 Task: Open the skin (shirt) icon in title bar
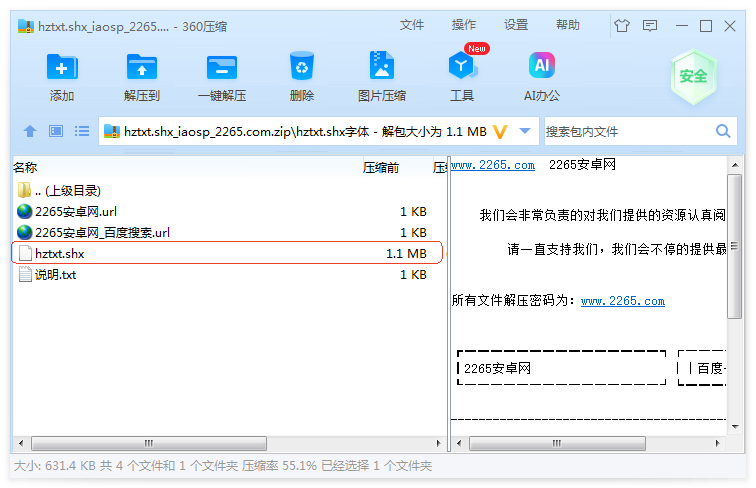pos(622,26)
